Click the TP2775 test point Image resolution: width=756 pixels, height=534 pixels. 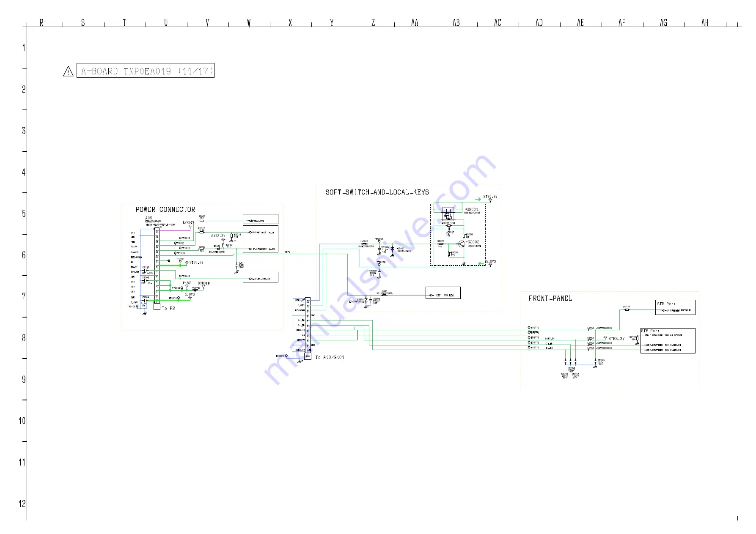point(529,348)
